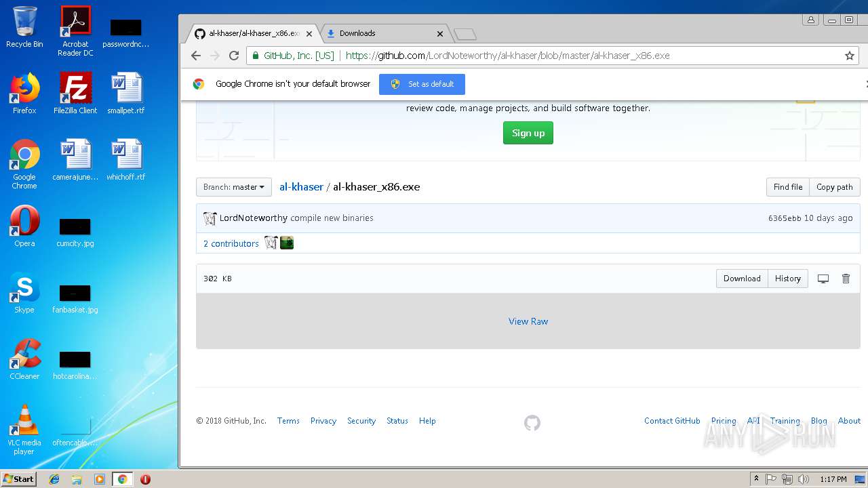Click Opera icon in taskbar
This screenshot has width=868, height=488.
click(145, 479)
